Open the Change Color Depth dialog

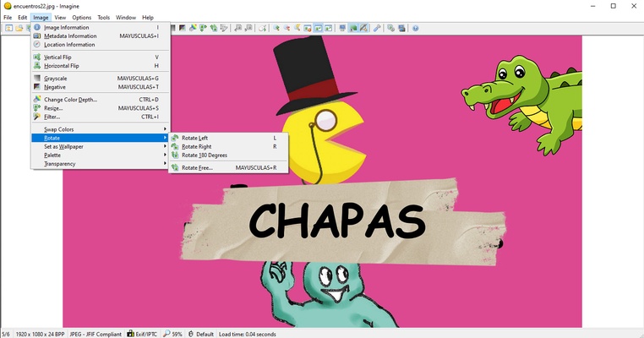coord(70,99)
